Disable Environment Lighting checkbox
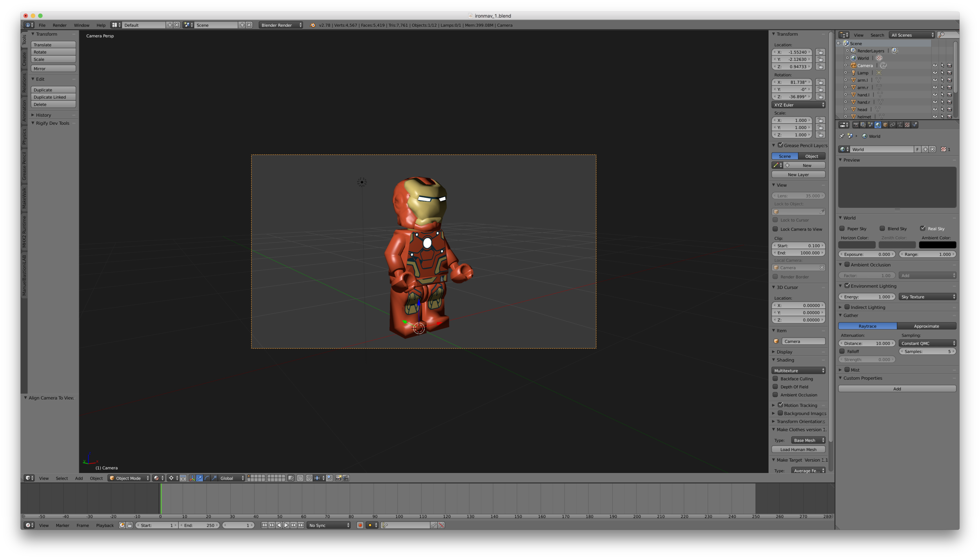980x559 pixels. click(x=847, y=286)
